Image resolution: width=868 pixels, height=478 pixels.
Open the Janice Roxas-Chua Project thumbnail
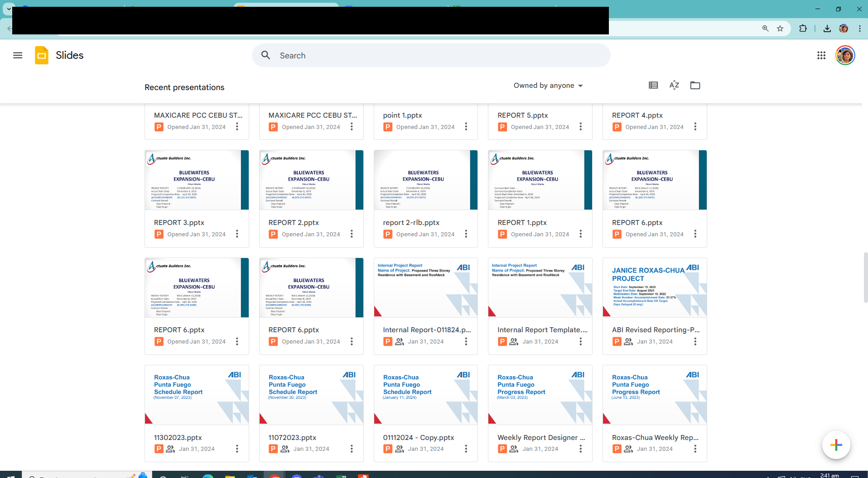655,287
